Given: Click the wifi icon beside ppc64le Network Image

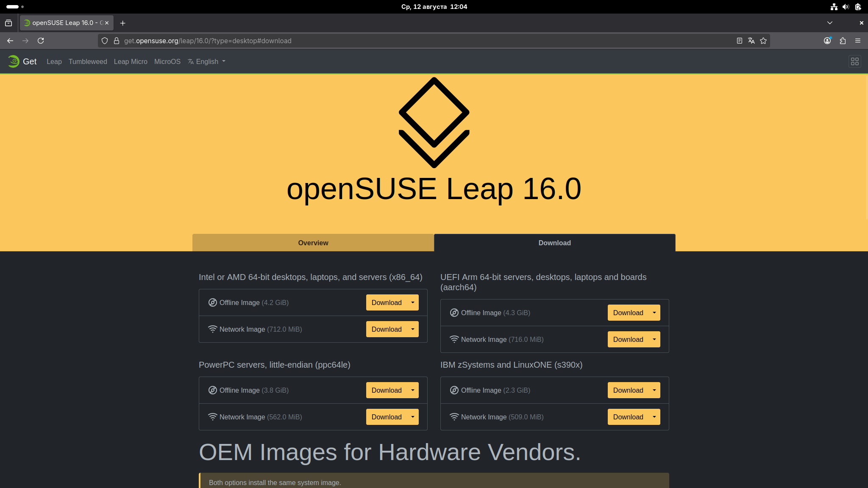Looking at the screenshot, I should [213, 417].
